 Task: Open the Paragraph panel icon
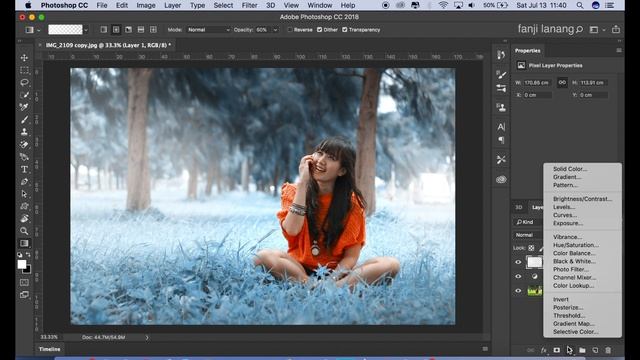[501, 140]
